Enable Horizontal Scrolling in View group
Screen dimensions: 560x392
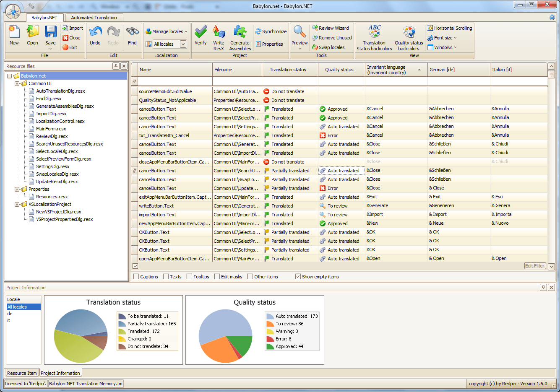[450, 28]
